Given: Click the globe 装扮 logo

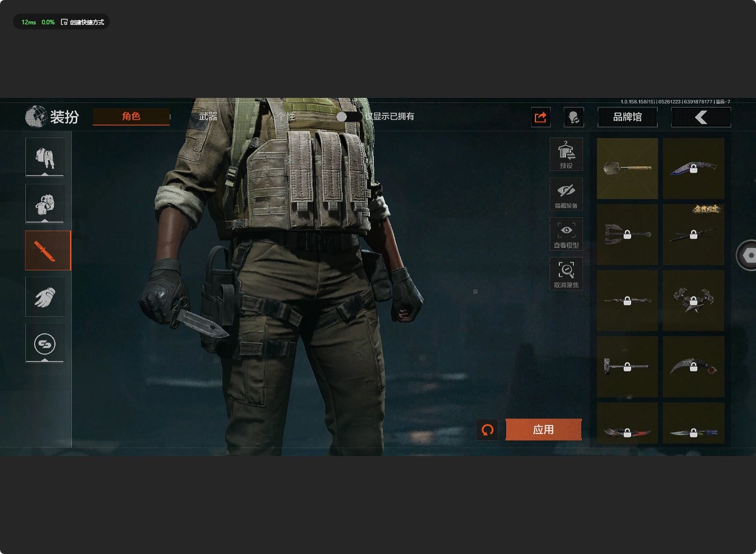Looking at the screenshot, I should pos(52,117).
